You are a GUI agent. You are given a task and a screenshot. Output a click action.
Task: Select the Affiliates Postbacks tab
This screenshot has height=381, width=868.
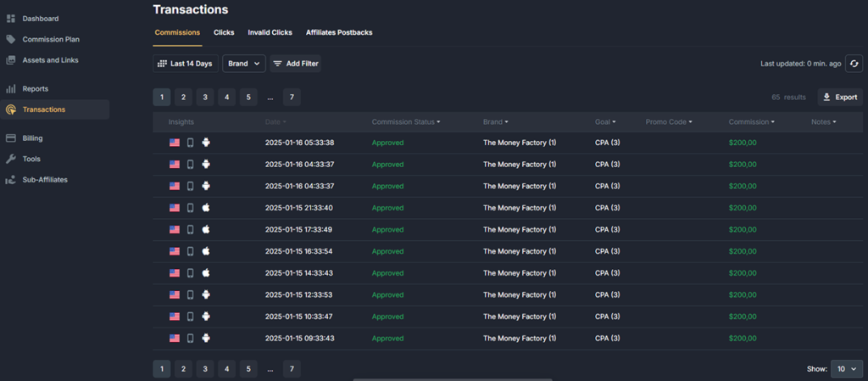(x=339, y=32)
